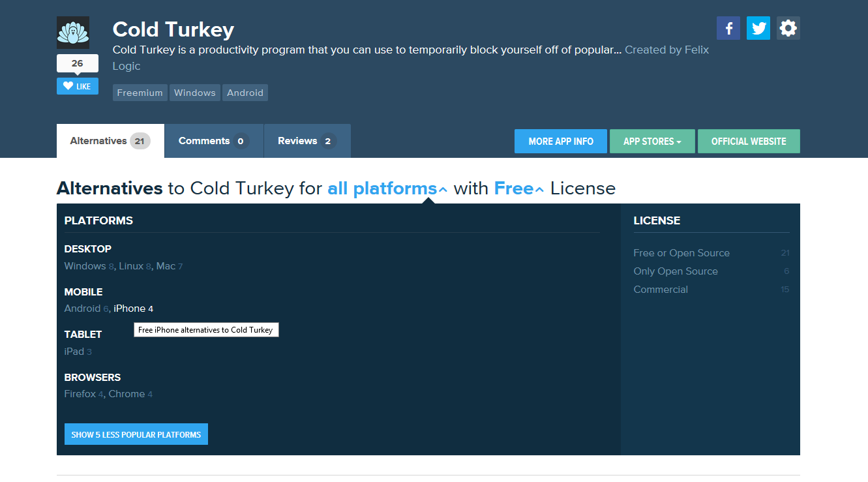
Task: Click the Cold Turkey app logo
Action: pos(73,33)
